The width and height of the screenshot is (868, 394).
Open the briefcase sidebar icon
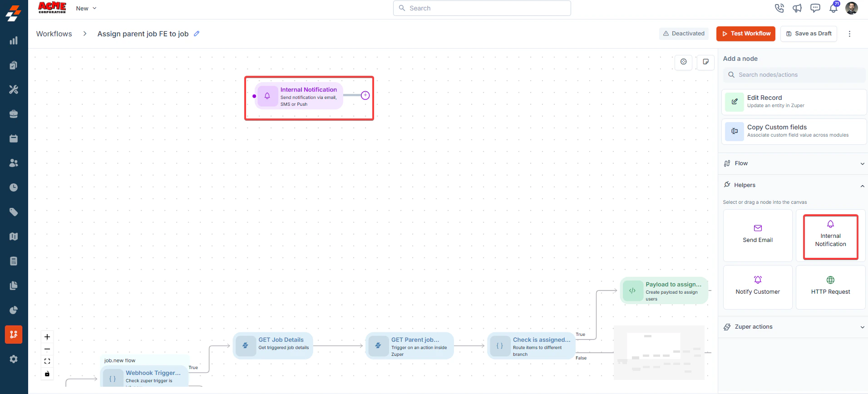pyautogui.click(x=14, y=114)
